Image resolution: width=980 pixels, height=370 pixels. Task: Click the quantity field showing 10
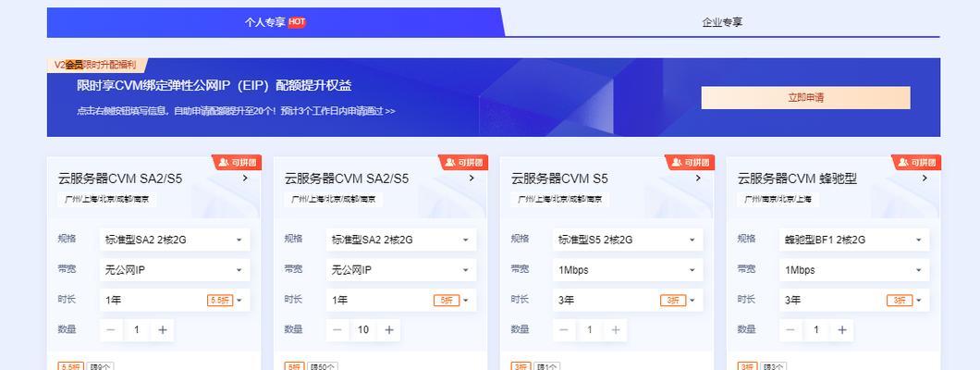(x=363, y=330)
